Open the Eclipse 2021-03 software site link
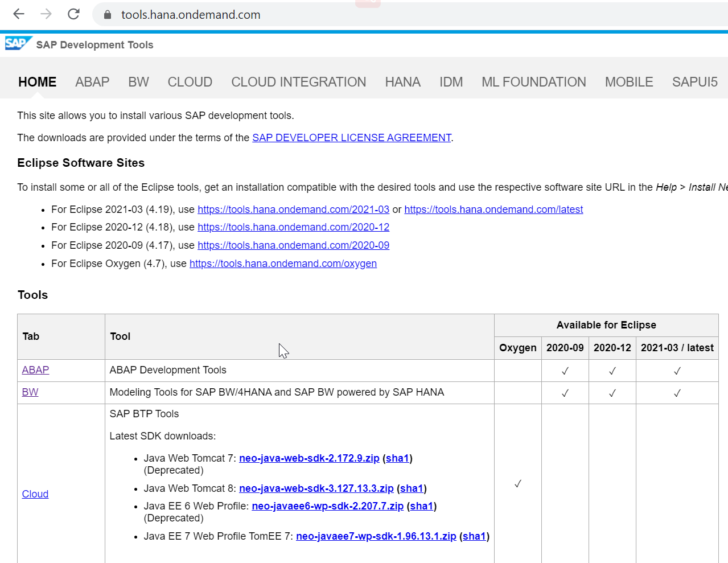Screen dimensions: 728x563 coord(293,209)
